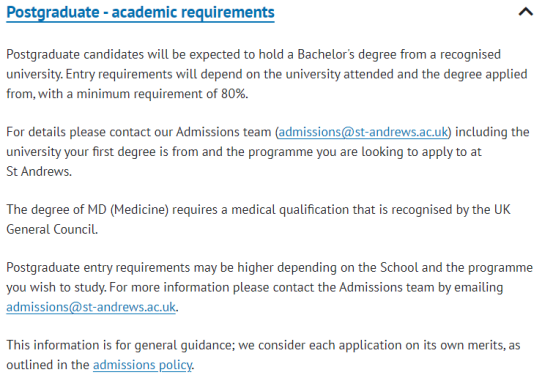
Task: Select the words "Postgraduate candidates" opening the first paragraph
Action: pos(75,54)
